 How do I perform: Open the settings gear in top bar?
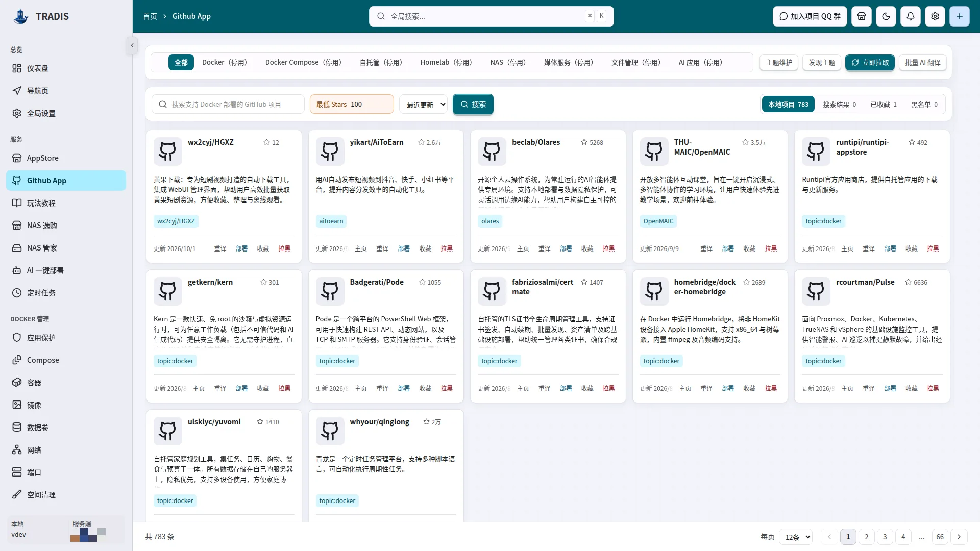click(935, 16)
